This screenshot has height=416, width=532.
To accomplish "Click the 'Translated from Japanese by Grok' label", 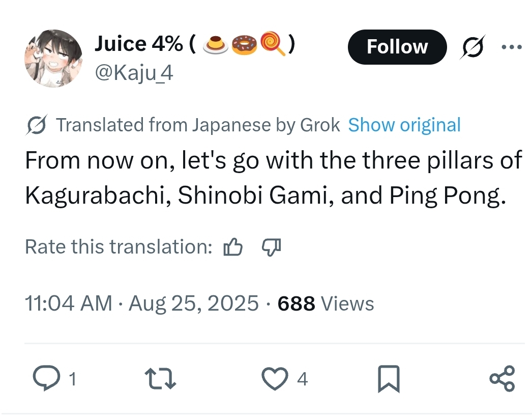I will [197, 125].
